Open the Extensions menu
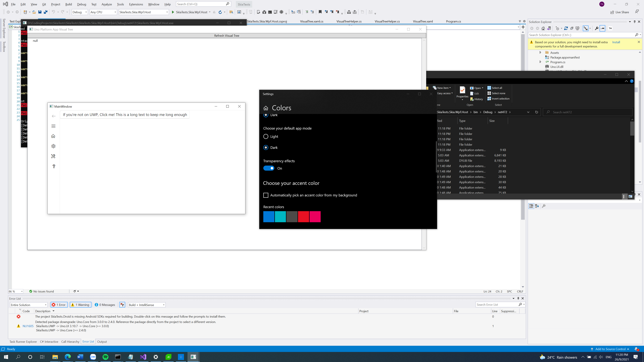 point(136,4)
